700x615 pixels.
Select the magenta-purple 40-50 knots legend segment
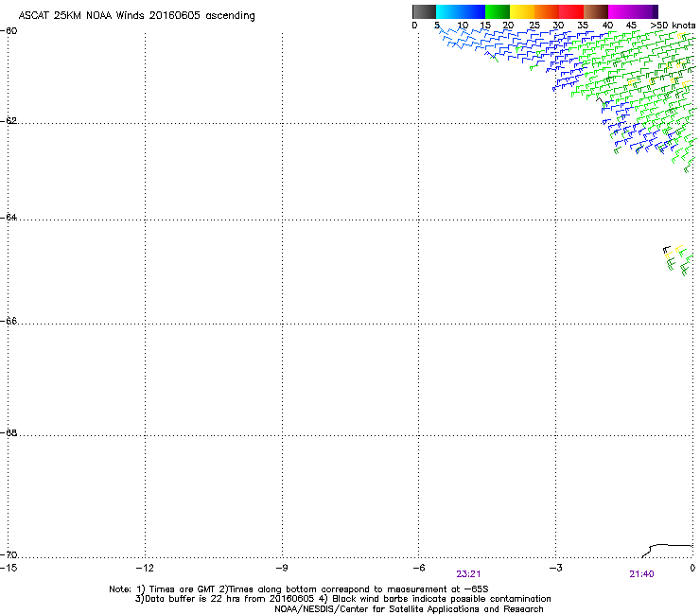[633, 11]
